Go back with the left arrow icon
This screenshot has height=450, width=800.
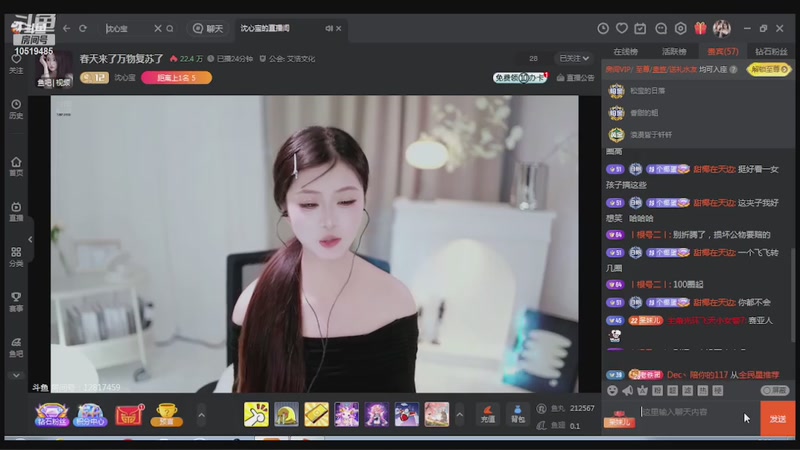[x=66, y=29]
